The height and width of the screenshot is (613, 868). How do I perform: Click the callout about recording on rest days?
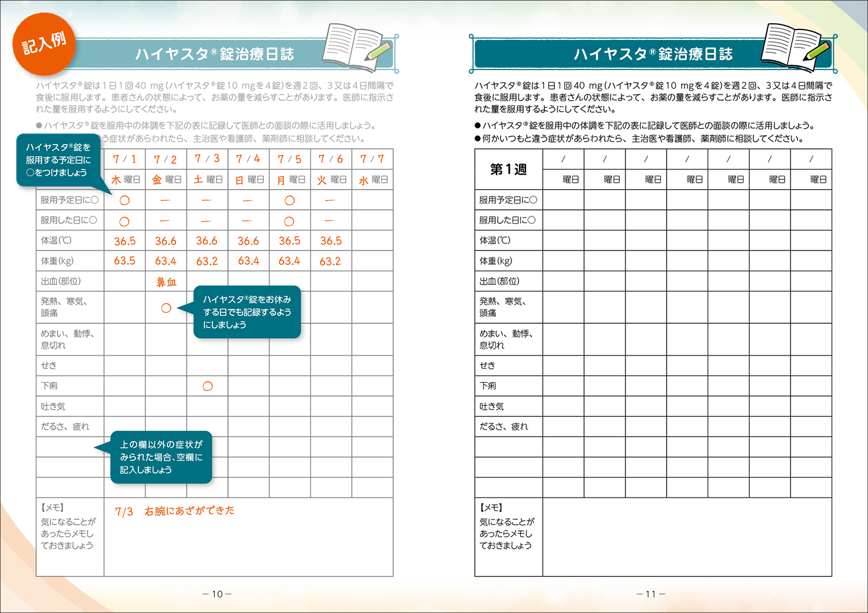pyautogui.click(x=247, y=312)
